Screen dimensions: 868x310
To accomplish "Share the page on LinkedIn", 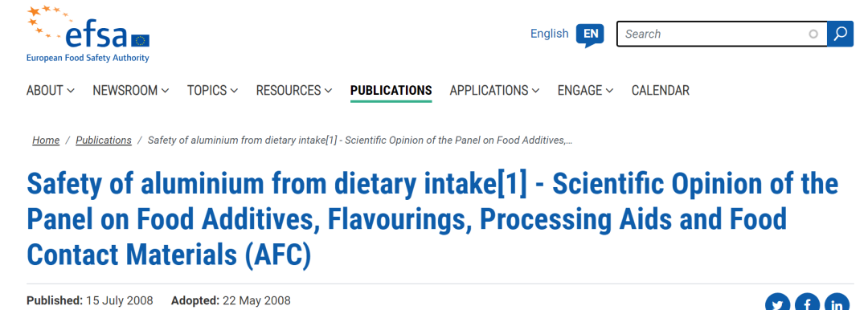I will click(x=837, y=304).
